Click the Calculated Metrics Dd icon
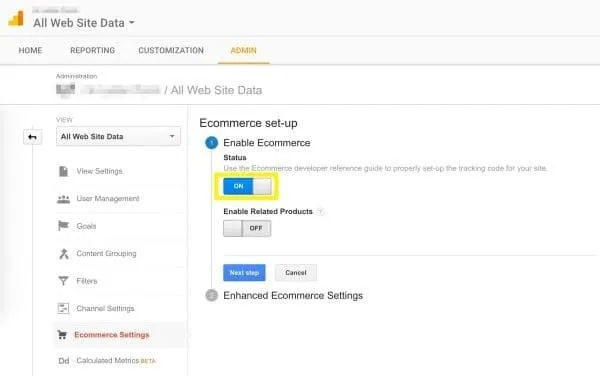 click(x=64, y=361)
